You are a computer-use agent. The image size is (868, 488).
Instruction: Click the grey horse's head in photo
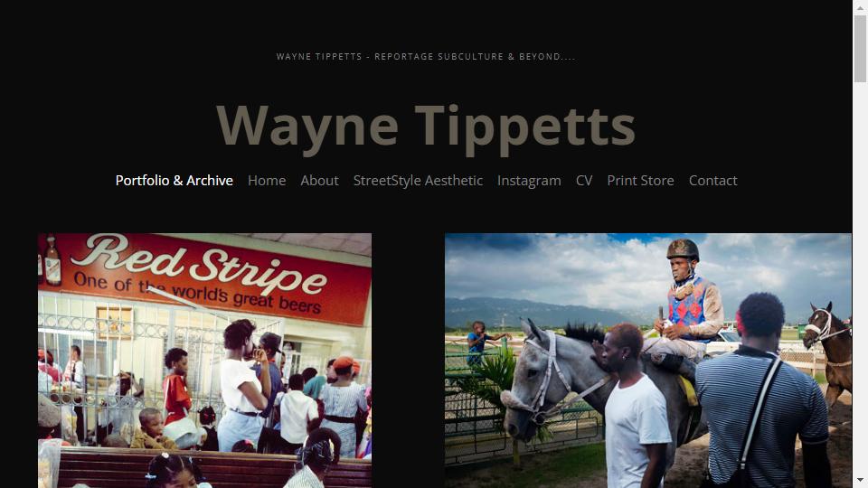click(533, 381)
